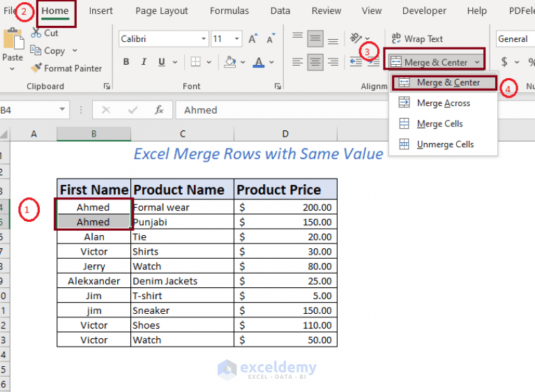Expand the Merge & Center ribbon dropdown
The height and width of the screenshot is (392, 535).
477,62
